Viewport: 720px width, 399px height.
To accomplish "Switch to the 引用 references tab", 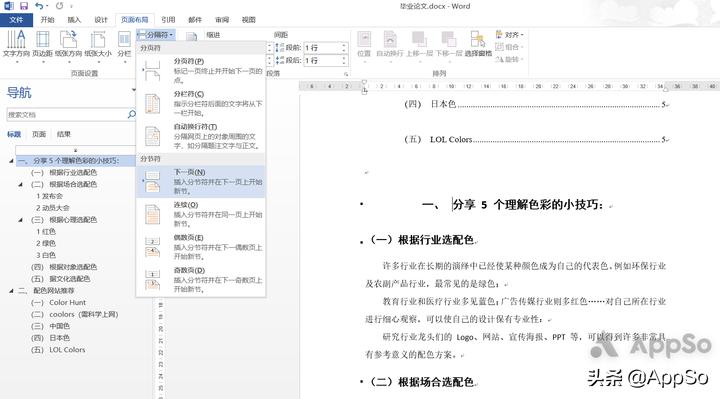I will (168, 20).
